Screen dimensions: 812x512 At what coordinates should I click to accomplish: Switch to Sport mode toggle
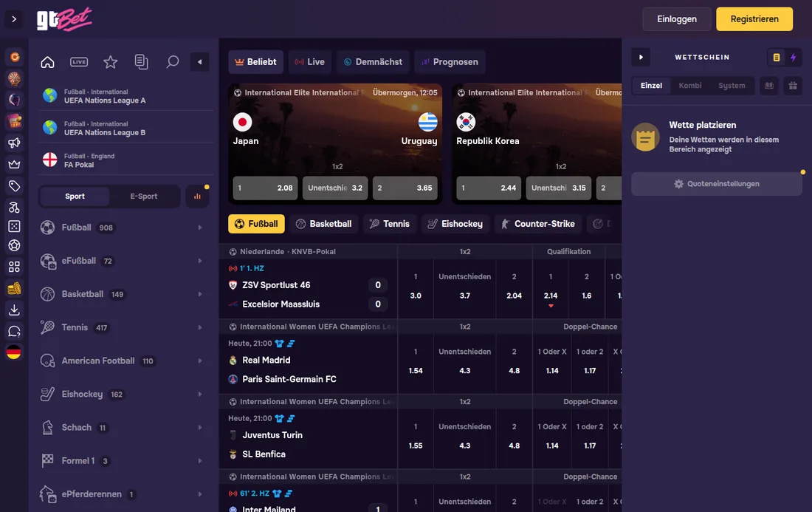coord(75,197)
